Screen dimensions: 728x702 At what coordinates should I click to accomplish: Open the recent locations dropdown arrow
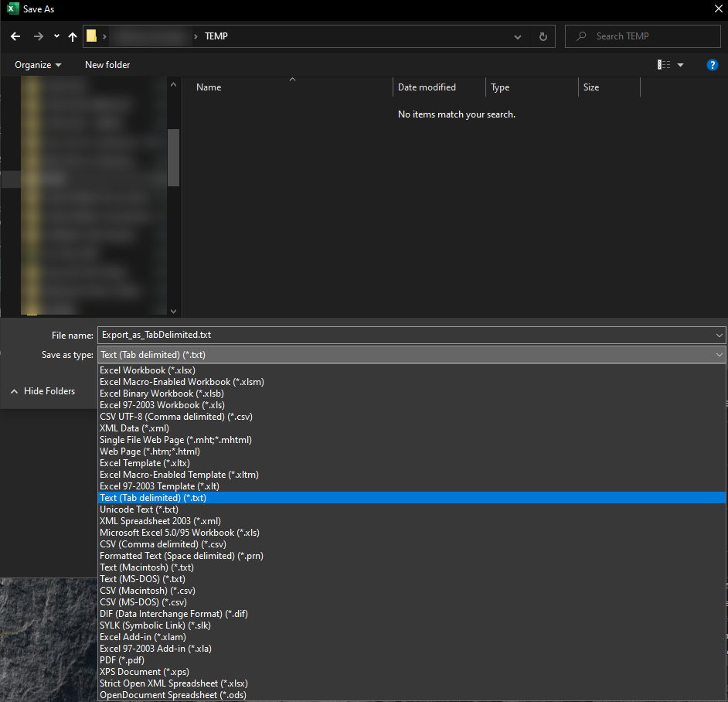coord(56,36)
